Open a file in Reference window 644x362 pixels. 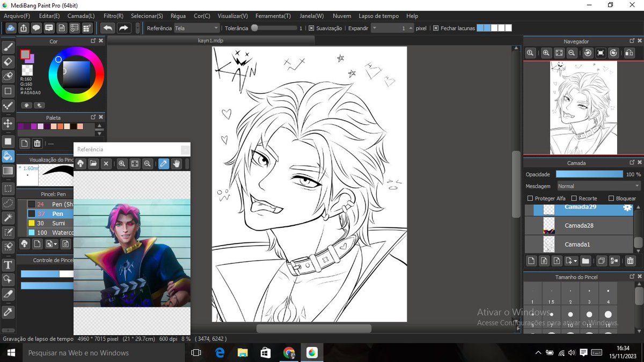tap(93, 164)
